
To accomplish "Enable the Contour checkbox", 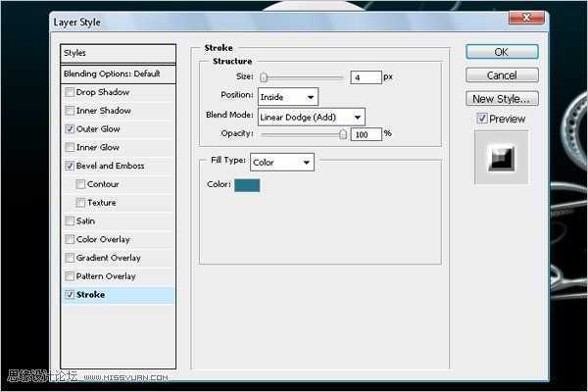I will pyautogui.click(x=80, y=184).
